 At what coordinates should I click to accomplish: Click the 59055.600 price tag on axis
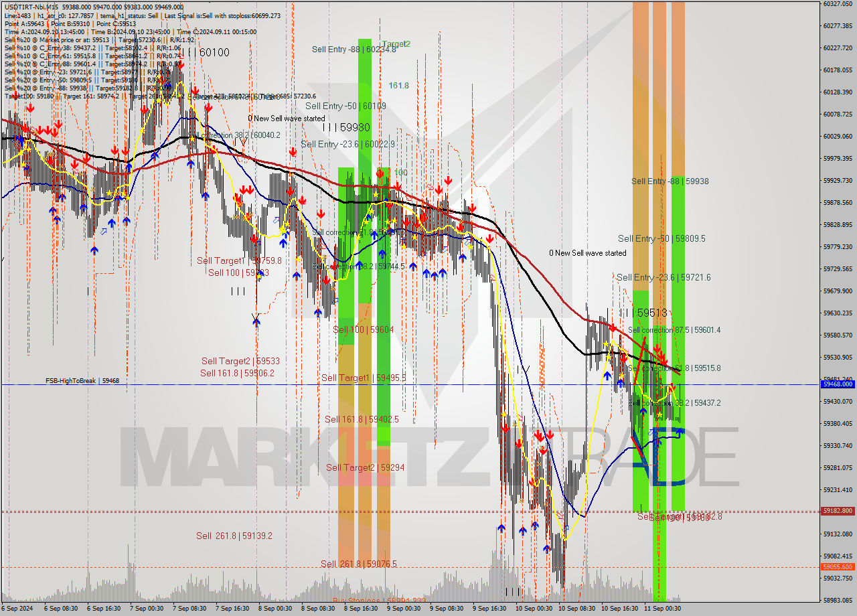point(838,567)
